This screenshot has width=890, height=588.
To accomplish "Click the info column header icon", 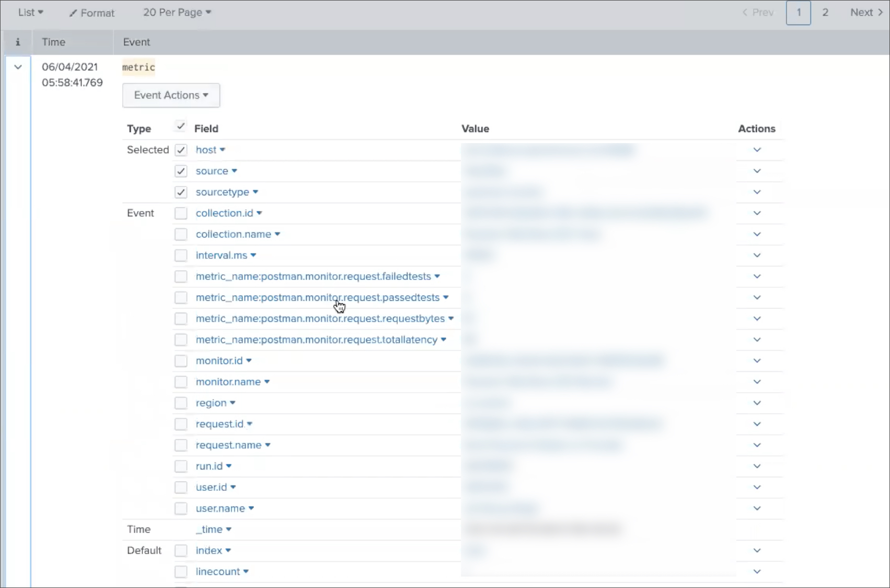I will coord(18,42).
